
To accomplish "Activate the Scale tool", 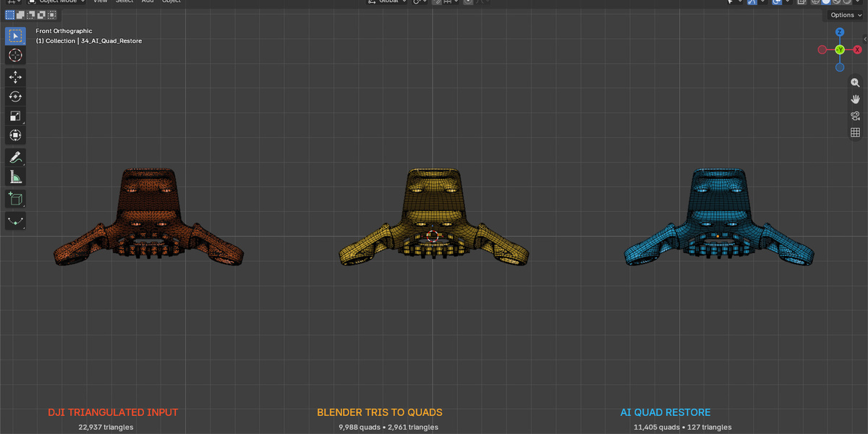I will pos(15,116).
